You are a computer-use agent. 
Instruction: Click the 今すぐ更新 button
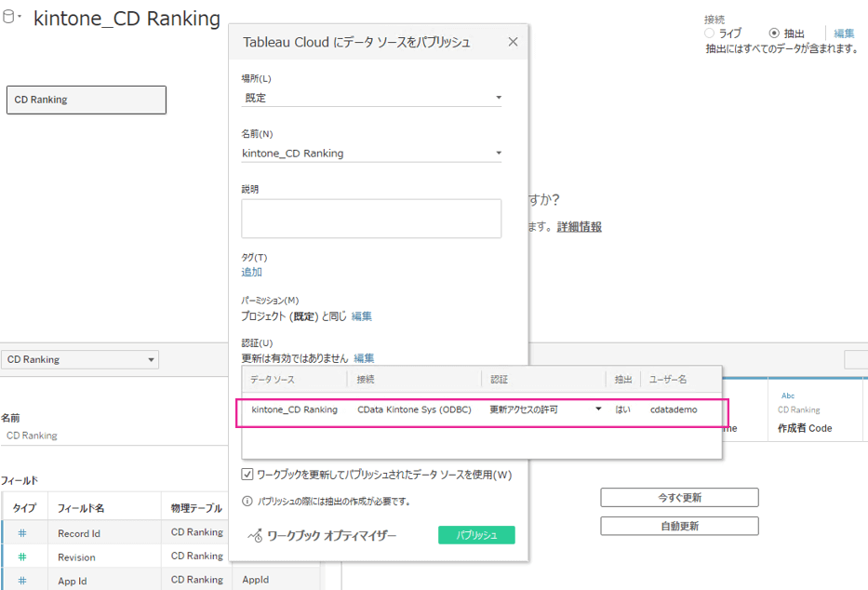click(x=679, y=498)
